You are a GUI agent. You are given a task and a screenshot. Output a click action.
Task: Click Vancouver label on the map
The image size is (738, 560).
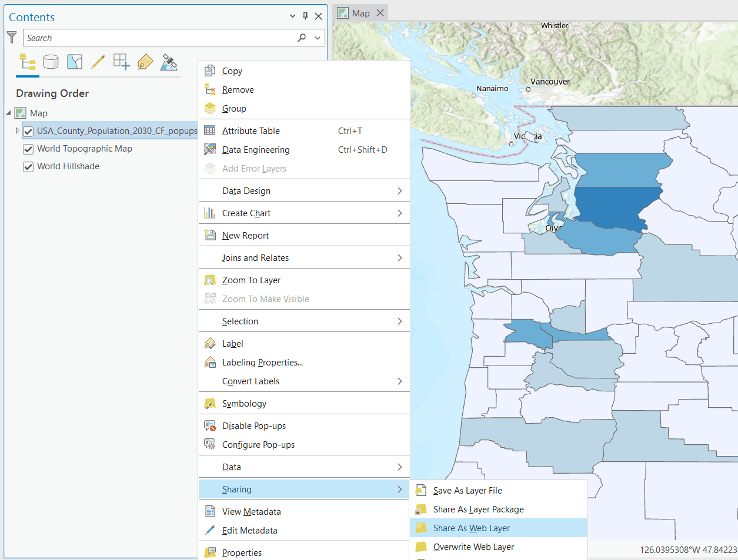(550, 82)
